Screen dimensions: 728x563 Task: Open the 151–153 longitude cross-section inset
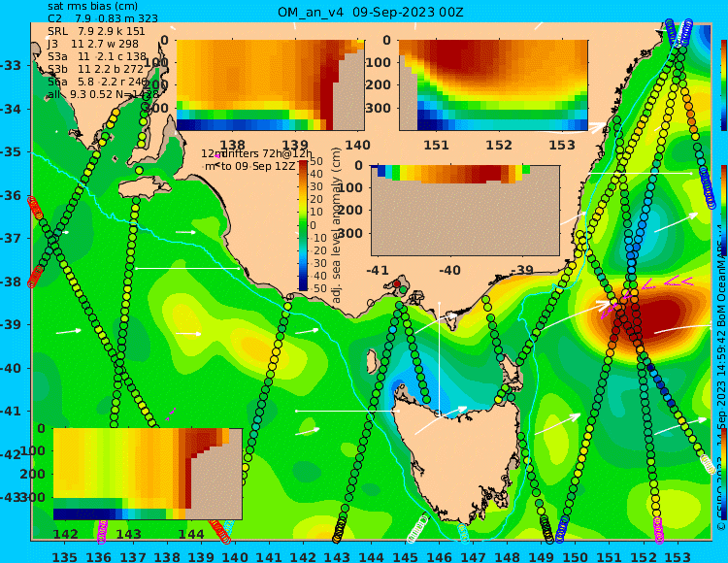click(x=493, y=85)
